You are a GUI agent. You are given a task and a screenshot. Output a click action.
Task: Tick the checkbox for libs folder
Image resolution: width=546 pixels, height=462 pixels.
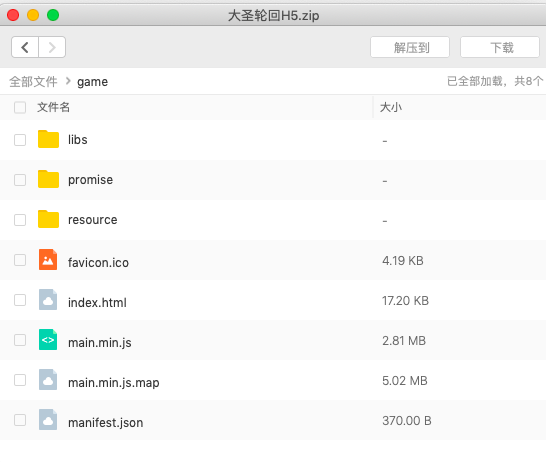tap(20, 140)
